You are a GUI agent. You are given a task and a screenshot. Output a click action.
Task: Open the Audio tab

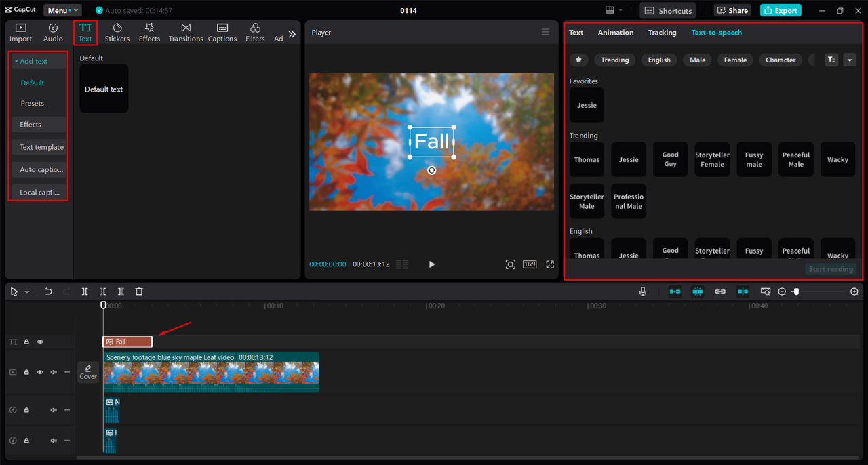pos(53,33)
